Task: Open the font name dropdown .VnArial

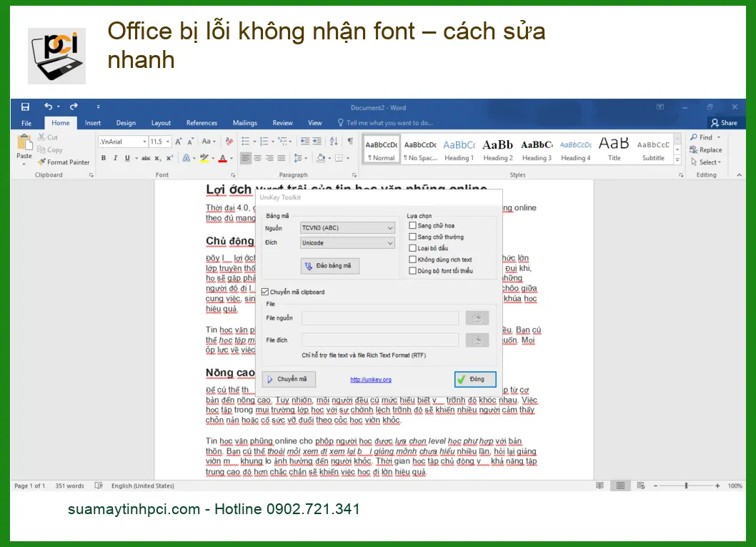Action: (x=144, y=142)
